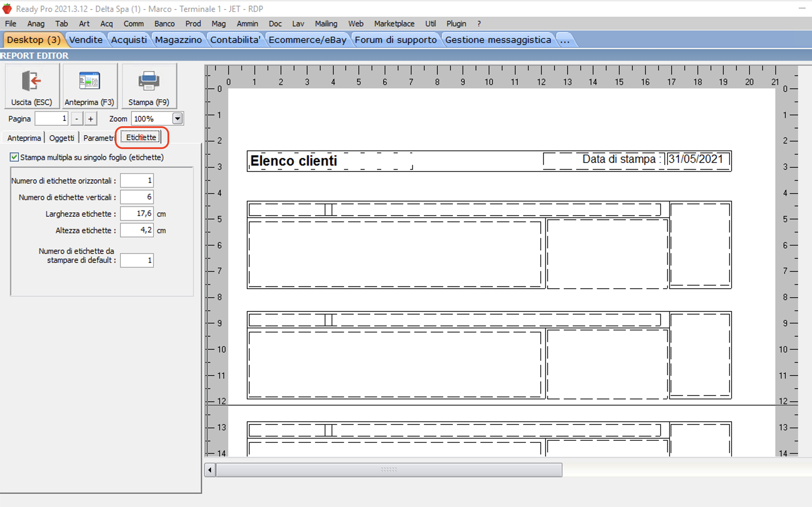Viewport: 812px width, 507px height.
Task: Switch to Ecommerce/eBay tab
Action: tap(307, 40)
